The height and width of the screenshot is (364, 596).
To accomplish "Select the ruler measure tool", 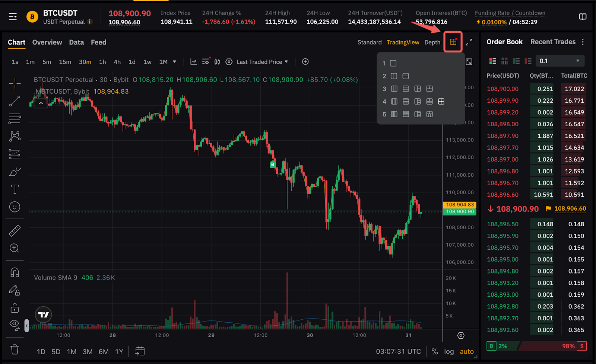I will 15,231.
